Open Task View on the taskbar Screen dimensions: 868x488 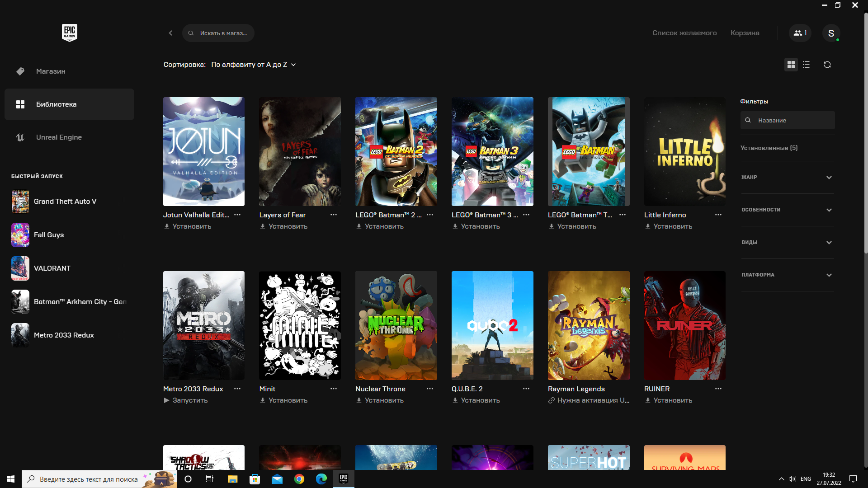(x=210, y=479)
